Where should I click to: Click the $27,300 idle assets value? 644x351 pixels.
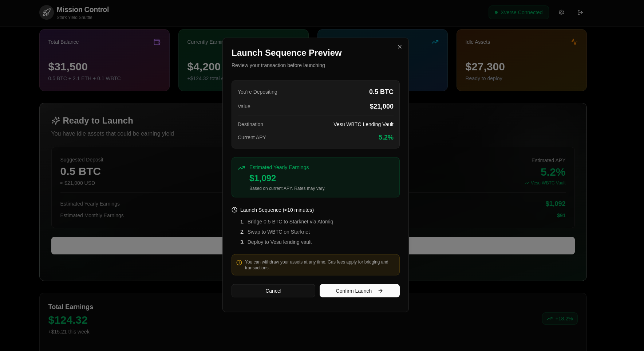[485, 67]
